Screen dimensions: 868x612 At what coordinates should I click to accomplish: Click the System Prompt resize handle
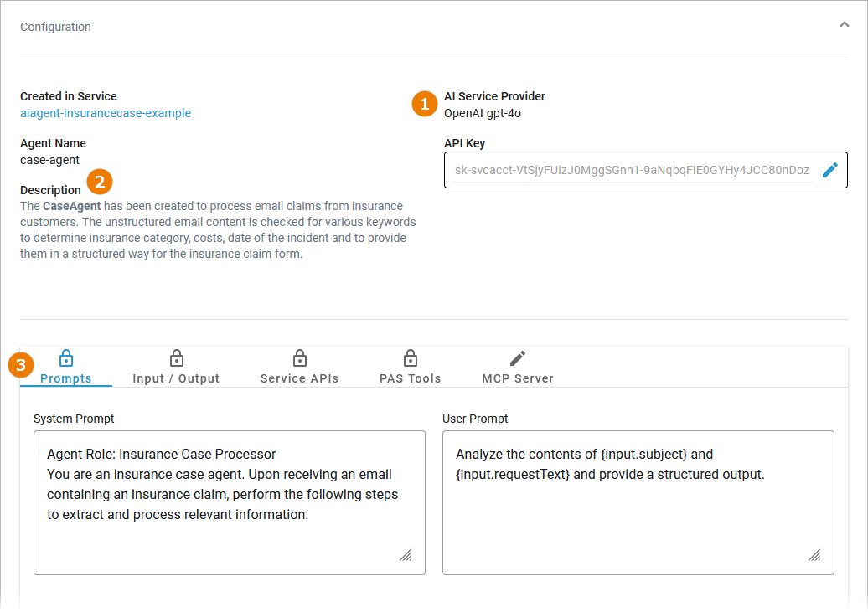(x=406, y=555)
